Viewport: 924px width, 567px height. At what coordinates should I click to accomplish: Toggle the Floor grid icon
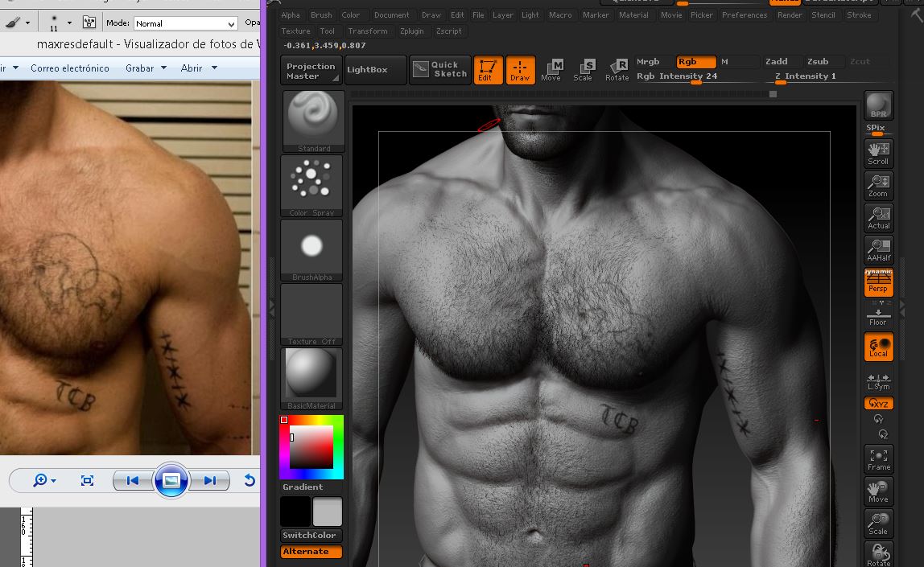click(x=879, y=315)
